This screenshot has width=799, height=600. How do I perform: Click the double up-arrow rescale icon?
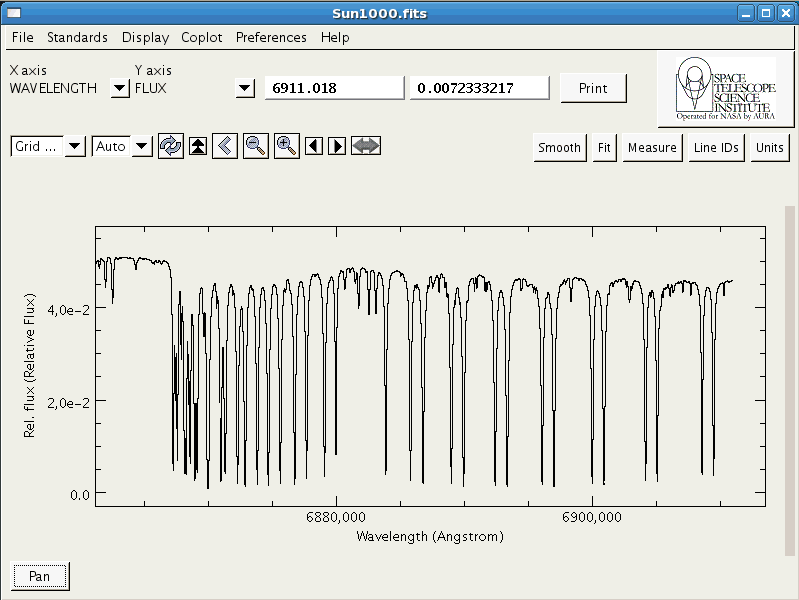point(198,146)
